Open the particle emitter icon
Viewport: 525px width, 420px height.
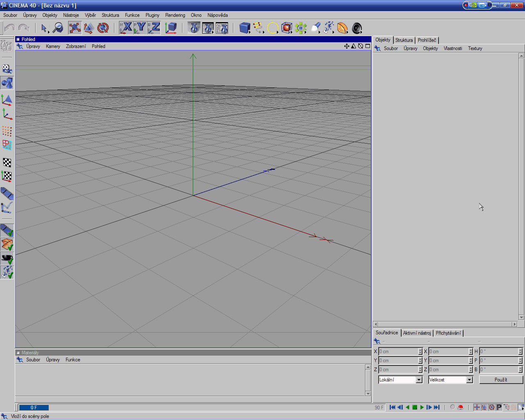(x=329, y=28)
